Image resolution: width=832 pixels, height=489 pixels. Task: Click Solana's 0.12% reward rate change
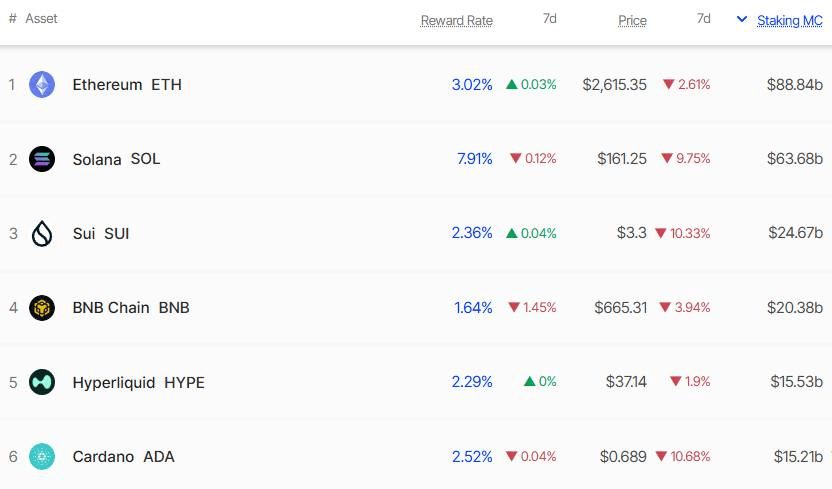coord(533,159)
